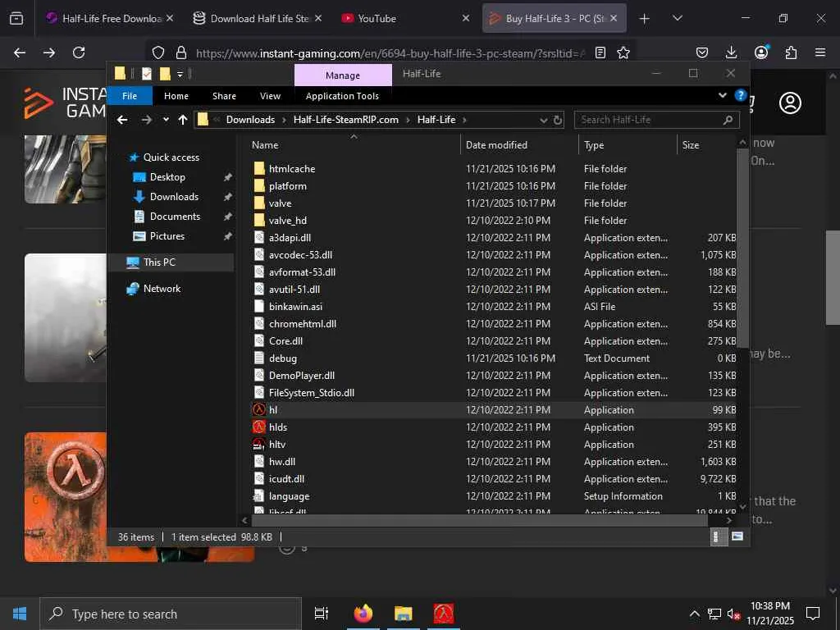Click the muted volume icon in system tray

coord(733,614)
